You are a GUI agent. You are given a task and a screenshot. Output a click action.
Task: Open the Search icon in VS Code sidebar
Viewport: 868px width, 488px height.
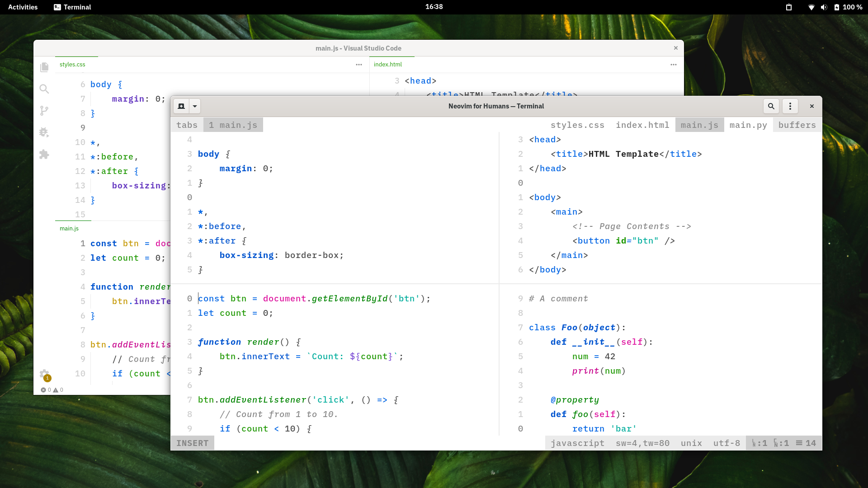[44, 89]
